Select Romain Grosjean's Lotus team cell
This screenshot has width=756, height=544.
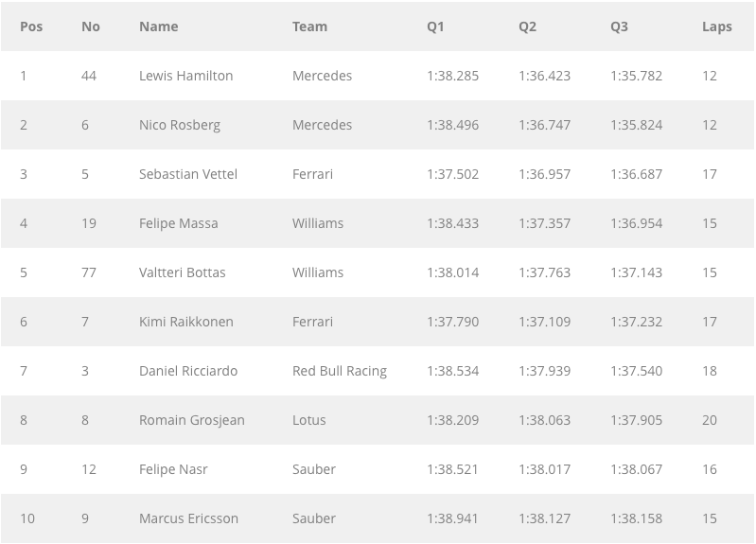(309, 420)
